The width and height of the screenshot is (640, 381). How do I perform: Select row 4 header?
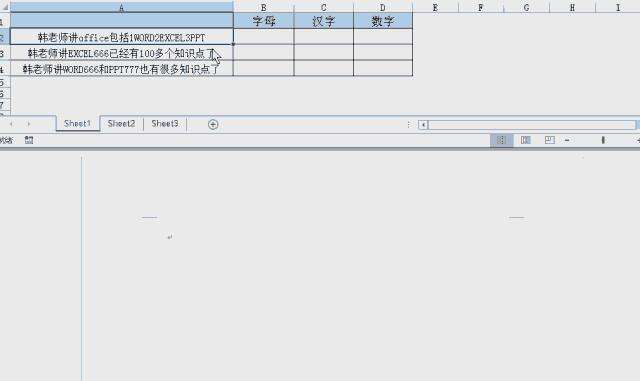coord(4,69)
